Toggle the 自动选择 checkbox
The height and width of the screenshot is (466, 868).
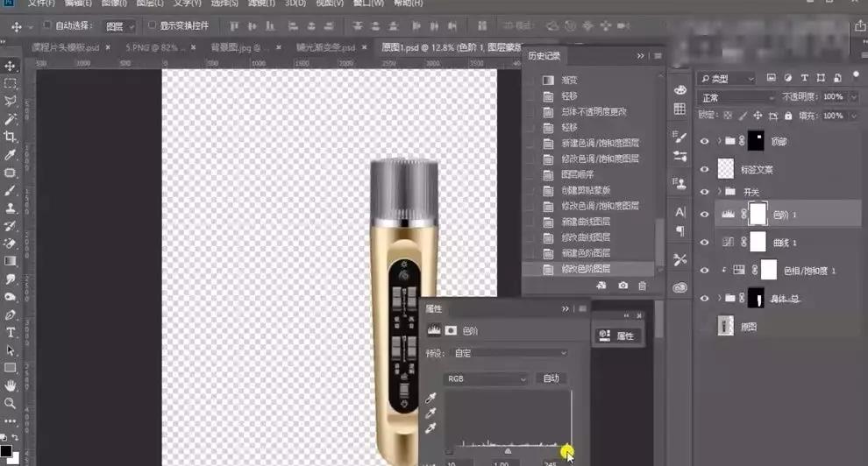pos(47,25)
